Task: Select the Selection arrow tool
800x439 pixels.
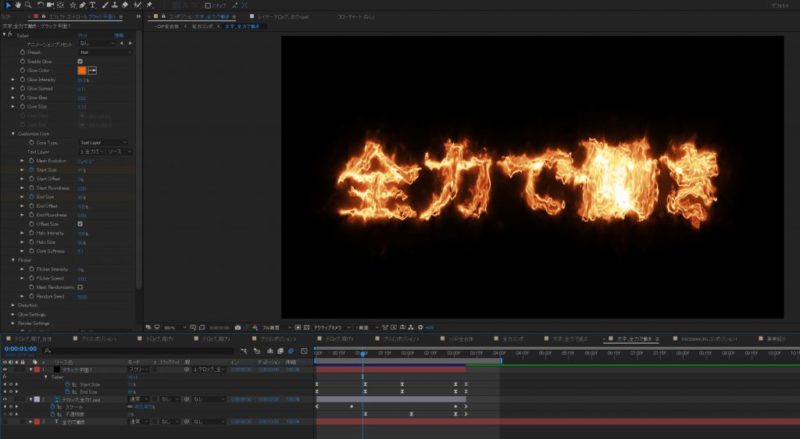Action: pos(6,5)
